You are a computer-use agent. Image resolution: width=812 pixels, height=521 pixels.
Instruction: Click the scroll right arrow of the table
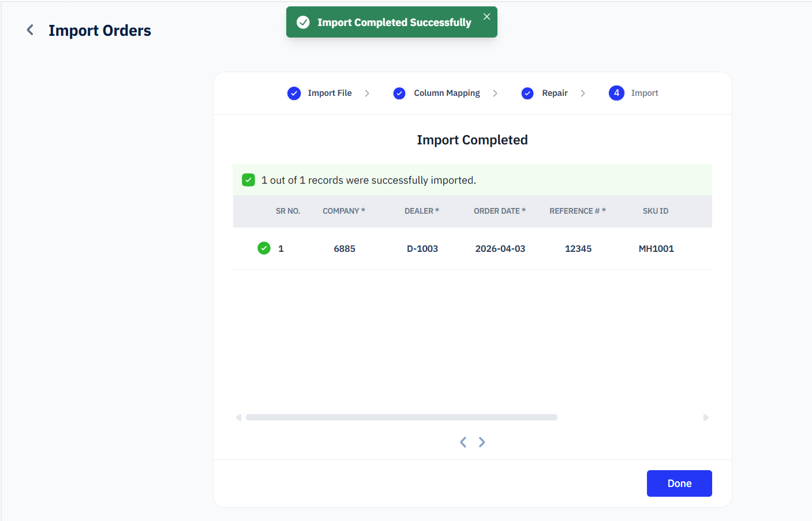tap(706, 418)
